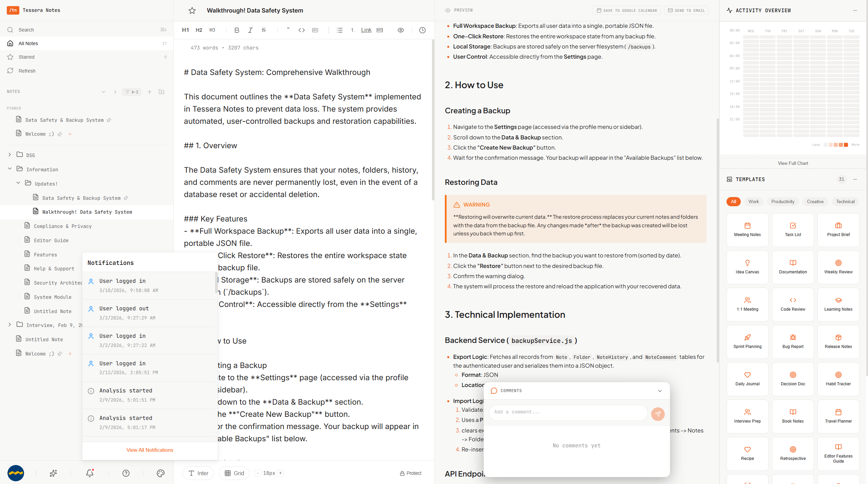The width and height of the screenshot is (868, 484).
Task: Open note version history via clock icon
Action: click(x=422, y=30)
